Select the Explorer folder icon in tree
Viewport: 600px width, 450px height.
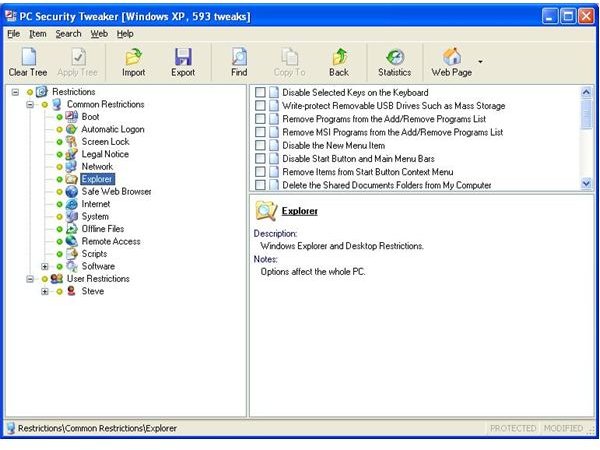72,179
